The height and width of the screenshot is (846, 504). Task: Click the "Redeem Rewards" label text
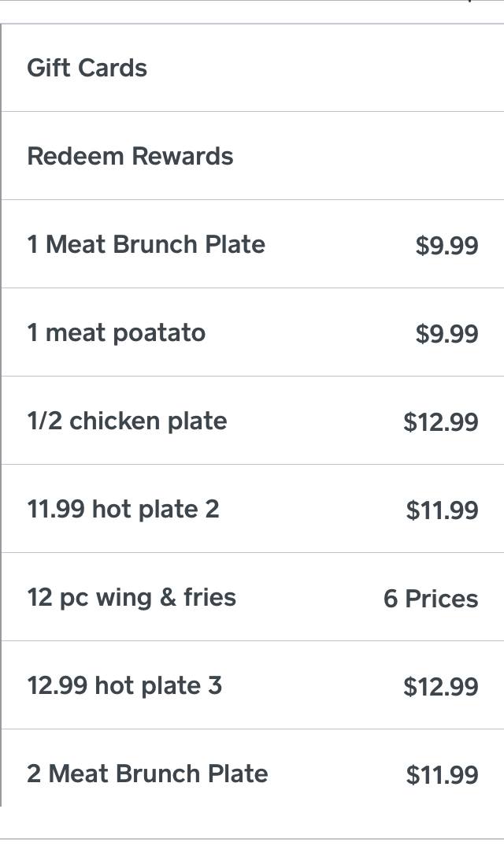130,156
